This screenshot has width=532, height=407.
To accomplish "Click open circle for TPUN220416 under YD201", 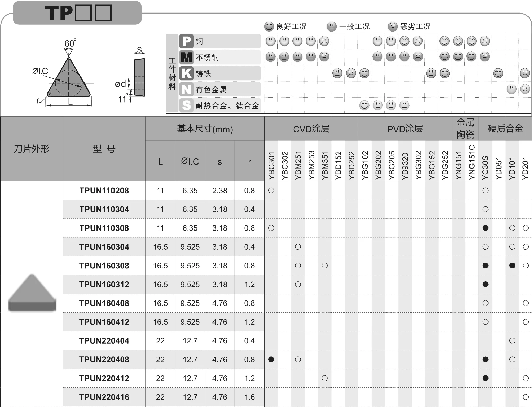I will tap(526, 397).
